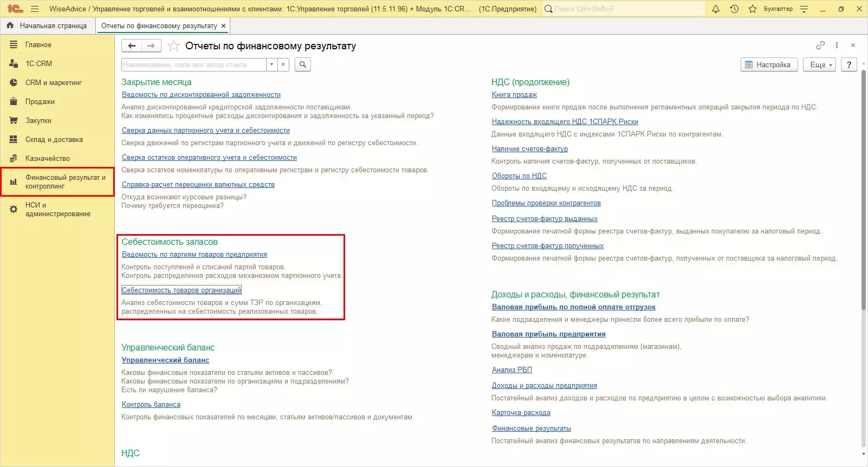Screen dimensions: 868x467
Task: Open help with the question mark button
Action: 849,64
